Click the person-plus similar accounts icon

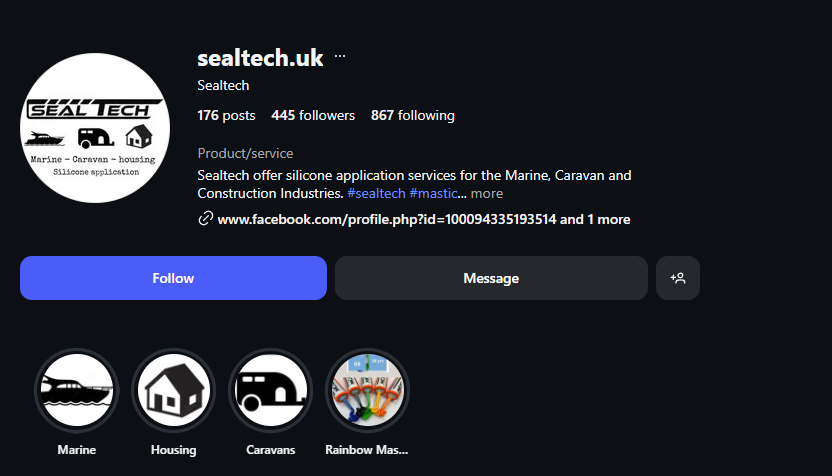(678, 278)
